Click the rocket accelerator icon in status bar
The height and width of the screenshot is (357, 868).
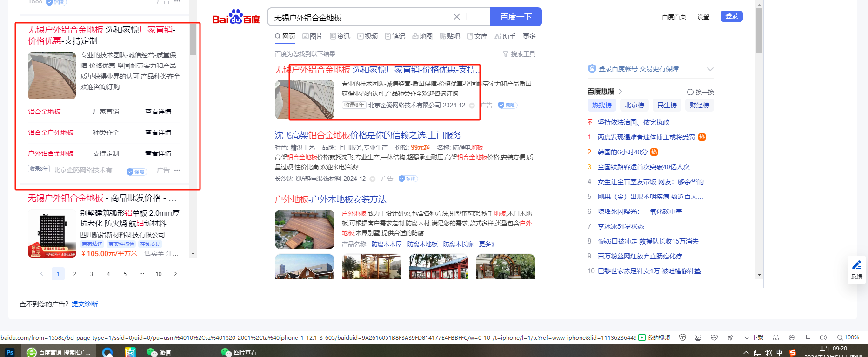coord(730,337)
